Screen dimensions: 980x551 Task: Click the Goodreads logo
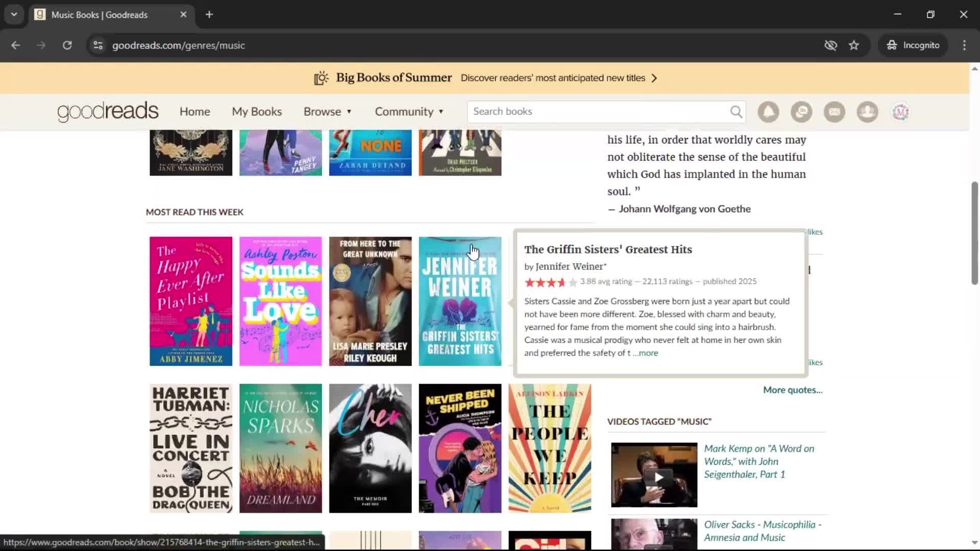[x=108, y=112]
